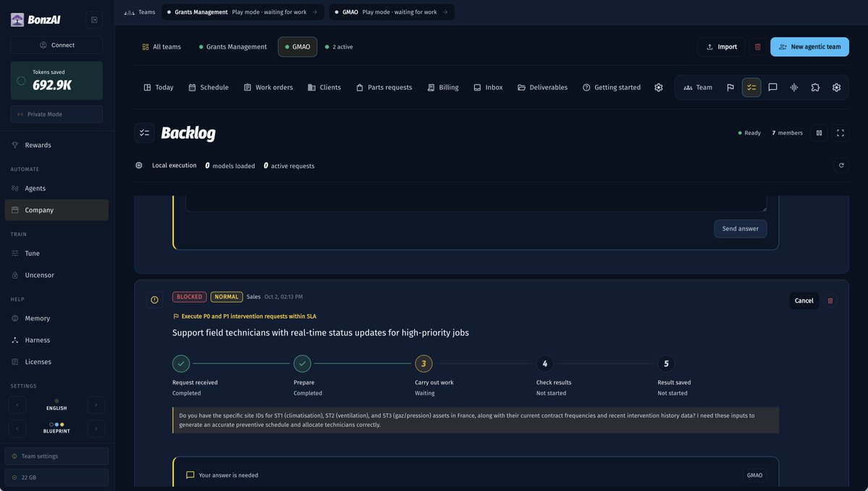Open the Work orders tab

(269, 88)
